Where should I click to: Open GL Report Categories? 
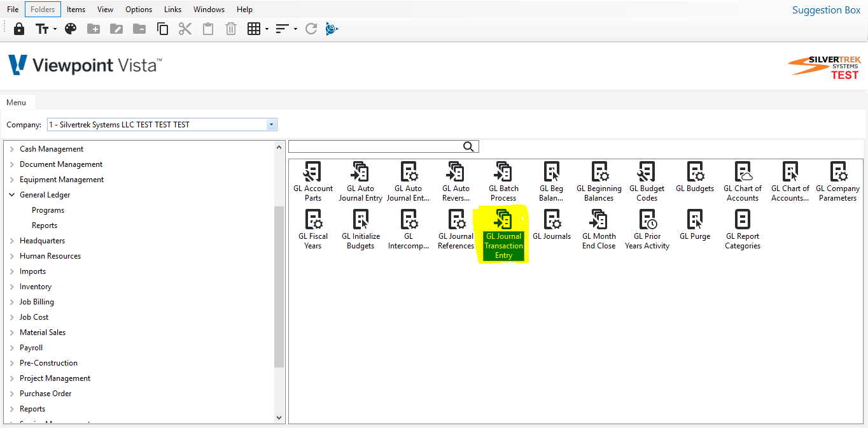click(x=743, y=229)
